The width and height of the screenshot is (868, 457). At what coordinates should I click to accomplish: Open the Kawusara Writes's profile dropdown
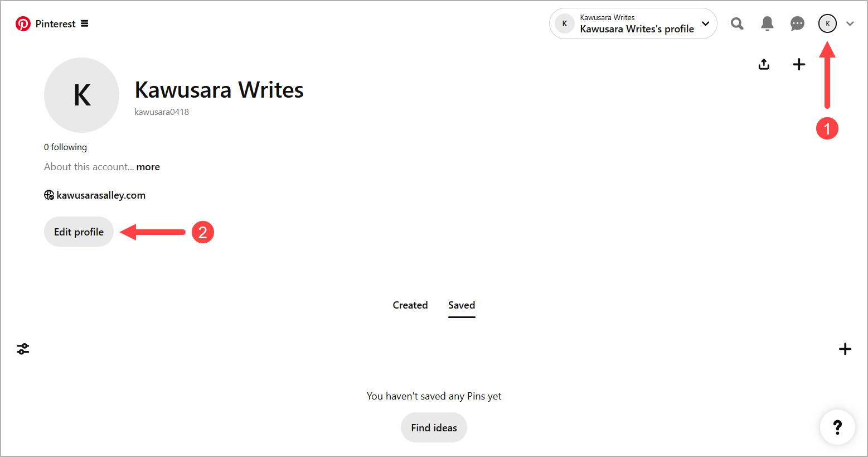pyautogui.click(x=633, y=23)
